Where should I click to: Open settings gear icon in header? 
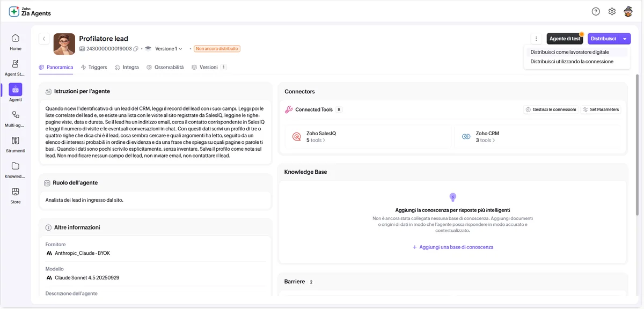(612, 11)
